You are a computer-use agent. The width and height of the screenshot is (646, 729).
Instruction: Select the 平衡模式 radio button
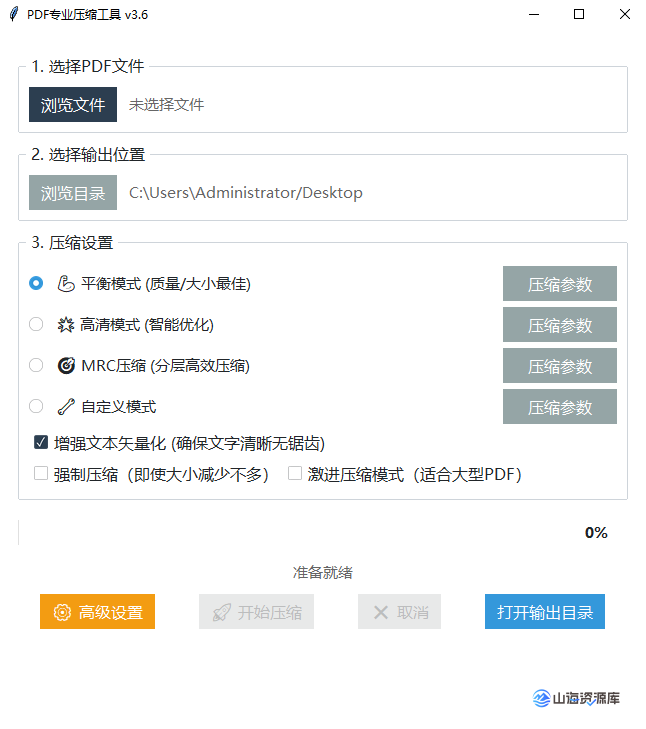36,284
